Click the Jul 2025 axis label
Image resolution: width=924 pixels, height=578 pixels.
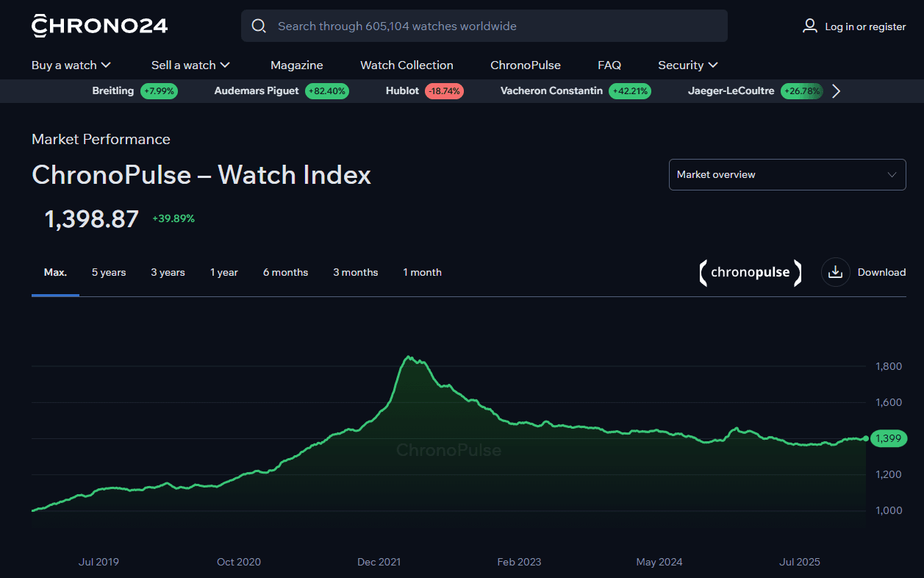click(x=800, y=562)
